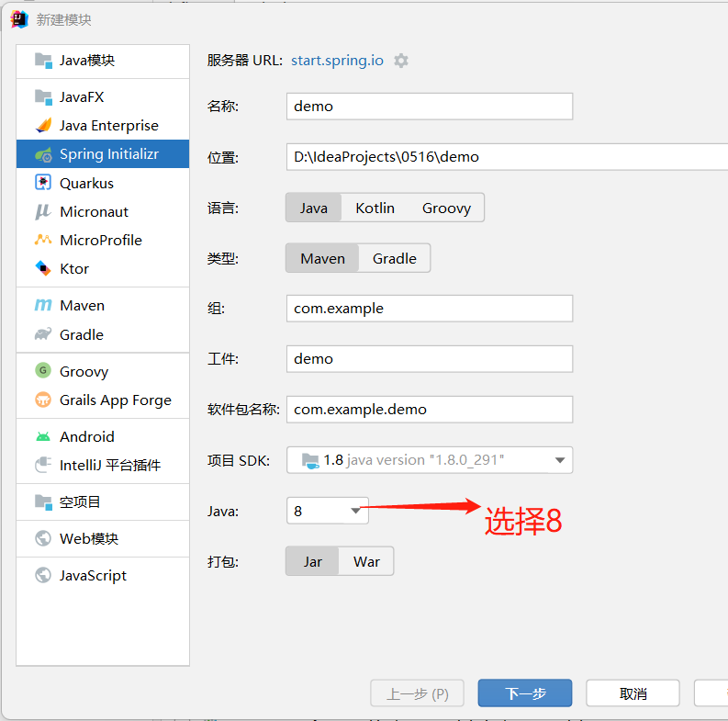728x721 pixels.
Task: Click the 位置 path input field
Action: click(507, 157)
